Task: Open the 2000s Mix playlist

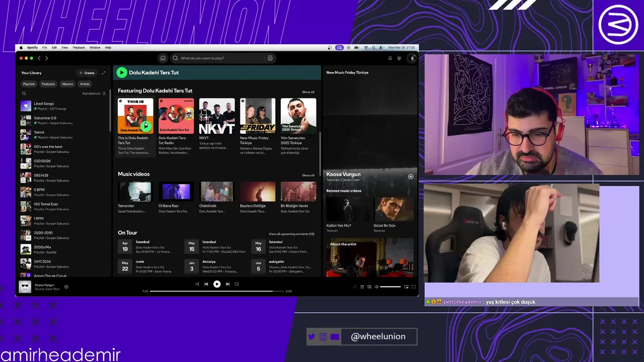Action: pyautogui.click(x=63, y=249)
